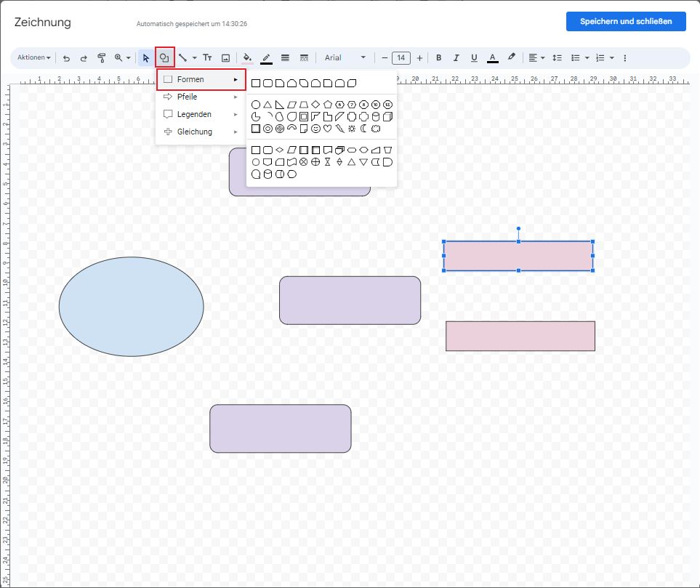Click the undo arrow in toolbar
Screen dimensions: 700x588
(x=67, y=58)
